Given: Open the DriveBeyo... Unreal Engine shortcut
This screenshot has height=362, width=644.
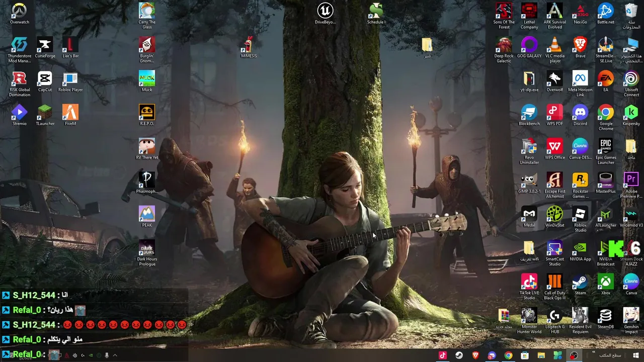Looking at the screenshot, I should [x=325, y=14].
